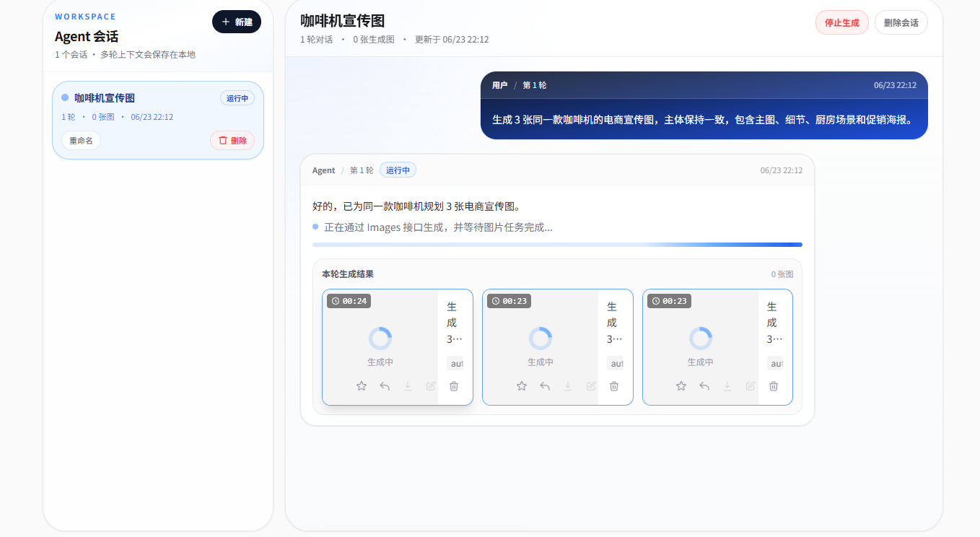Screen dimensions: 980x537
Task: Delete the 00:24 image card via trash icon
Action: [454, 386]
